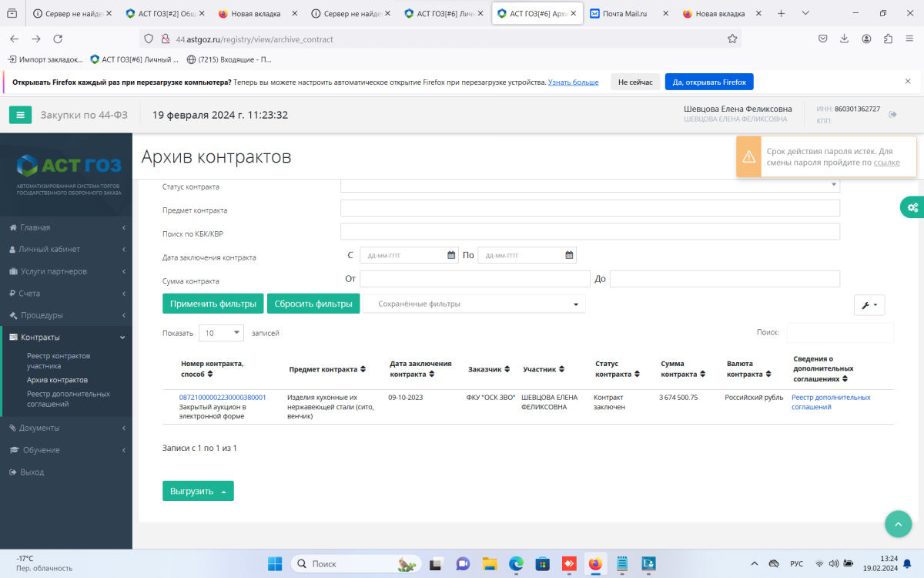924x578 pixels.
Task: Click the Предмет контракта input field
Action: (590, 208)
